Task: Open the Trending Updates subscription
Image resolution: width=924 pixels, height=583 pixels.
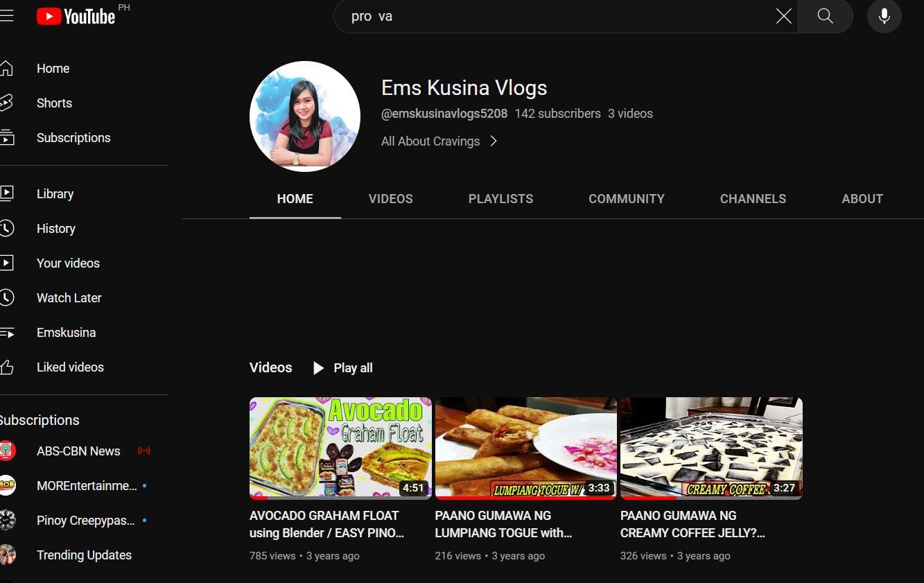Action: (x=85, y=555)
